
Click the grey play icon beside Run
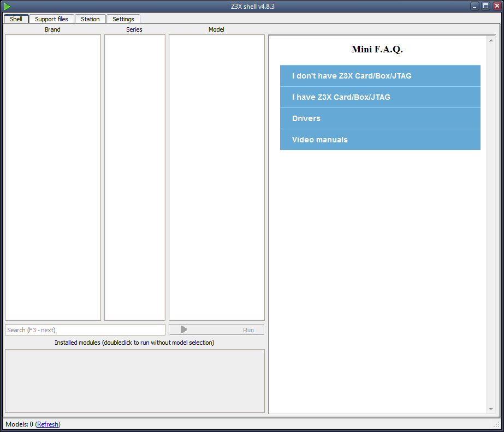click(184, 329)
